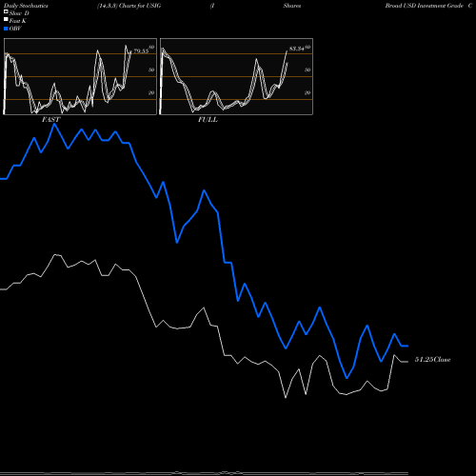Image resolution: width=476 pixels, height=476 pixels.
Task: Click the Broad USD Investment Grade text
Action: click(425, 6)
